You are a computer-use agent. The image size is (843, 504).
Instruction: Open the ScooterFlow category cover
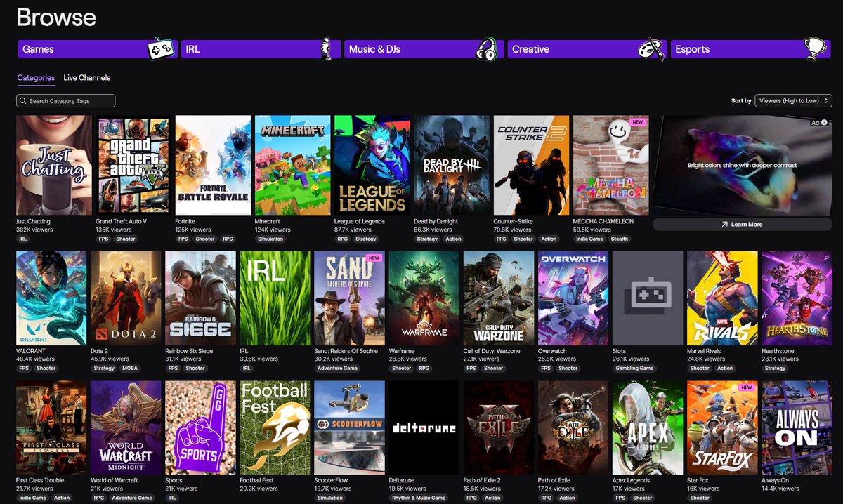click(x=349, y=428)
